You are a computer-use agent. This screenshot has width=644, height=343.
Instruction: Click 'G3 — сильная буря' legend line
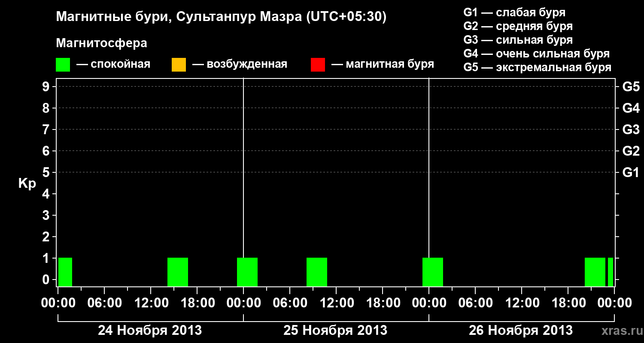[x=518, y=40]
